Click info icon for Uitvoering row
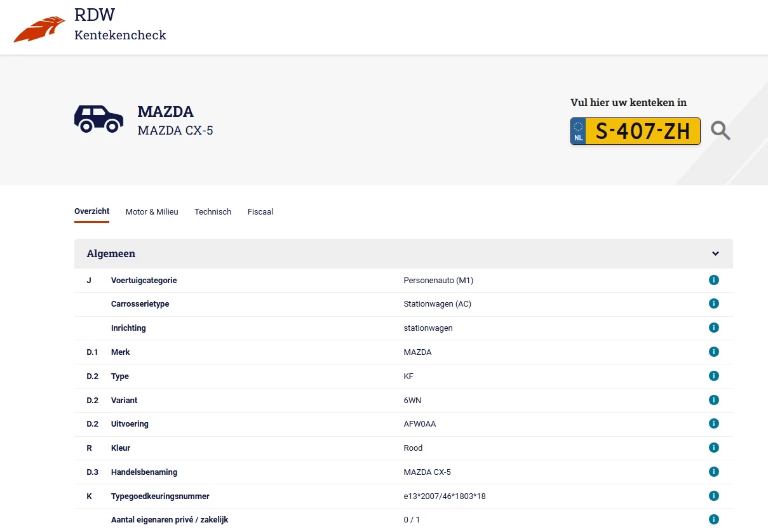768x532 pixels. pos(713,423)
